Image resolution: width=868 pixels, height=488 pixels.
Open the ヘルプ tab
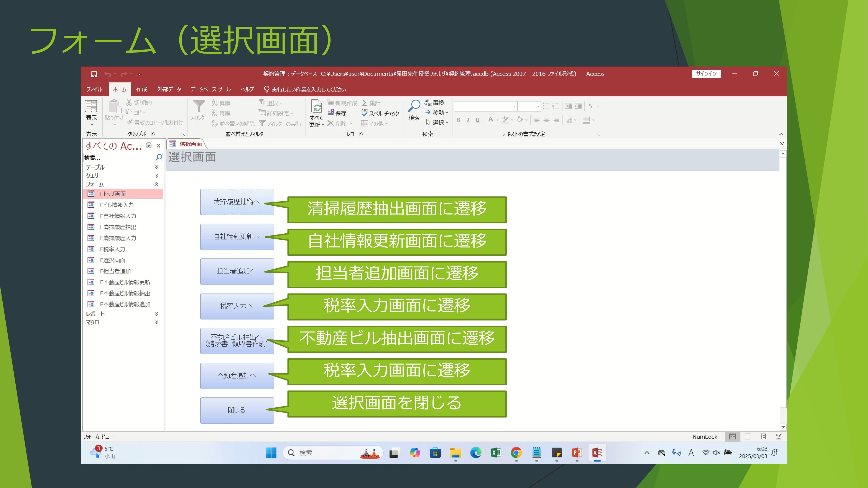pos(247,89)
